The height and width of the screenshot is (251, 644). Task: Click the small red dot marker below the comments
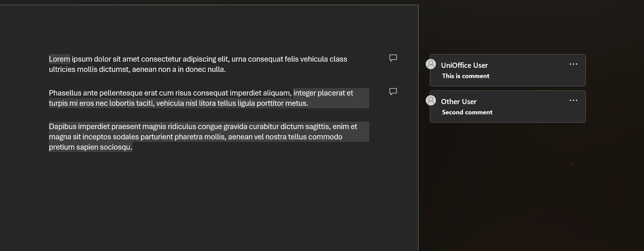[573, 164]
